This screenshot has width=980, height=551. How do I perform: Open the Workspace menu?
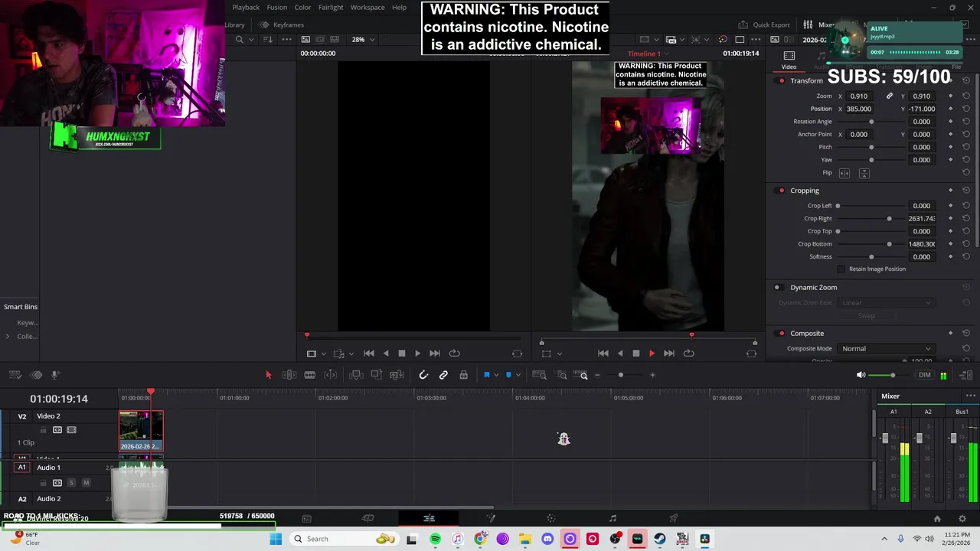point(367,7)
